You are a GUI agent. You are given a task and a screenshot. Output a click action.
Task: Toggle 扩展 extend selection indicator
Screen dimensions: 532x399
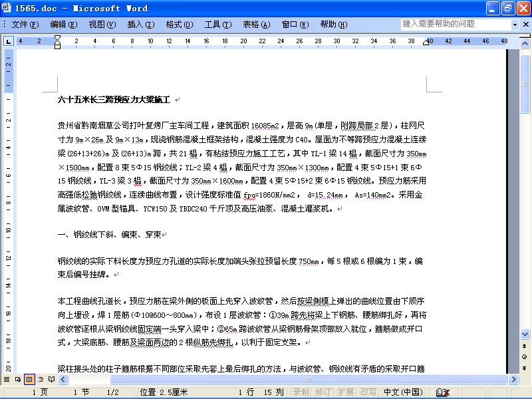click(x=346, y=392)
